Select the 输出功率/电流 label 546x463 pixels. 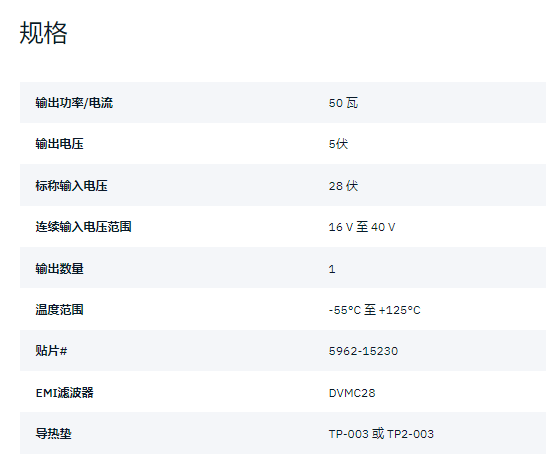74,103
